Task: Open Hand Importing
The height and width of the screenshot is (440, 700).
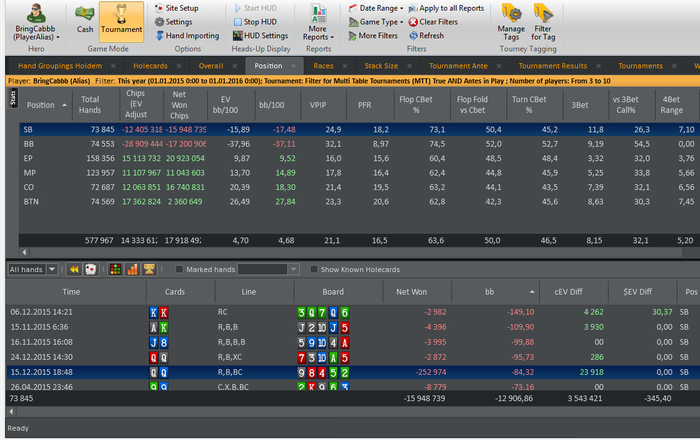Action: (187, 36)
